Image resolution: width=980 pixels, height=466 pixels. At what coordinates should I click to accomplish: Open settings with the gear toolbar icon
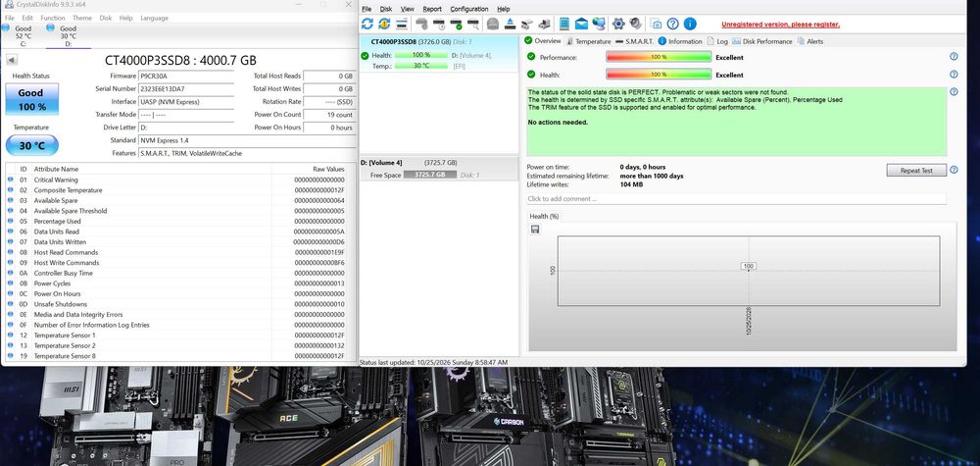(618, 24)
